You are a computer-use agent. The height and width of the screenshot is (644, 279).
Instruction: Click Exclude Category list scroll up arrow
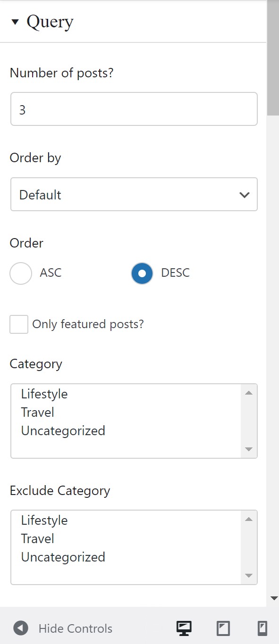(x=249, y=519)
